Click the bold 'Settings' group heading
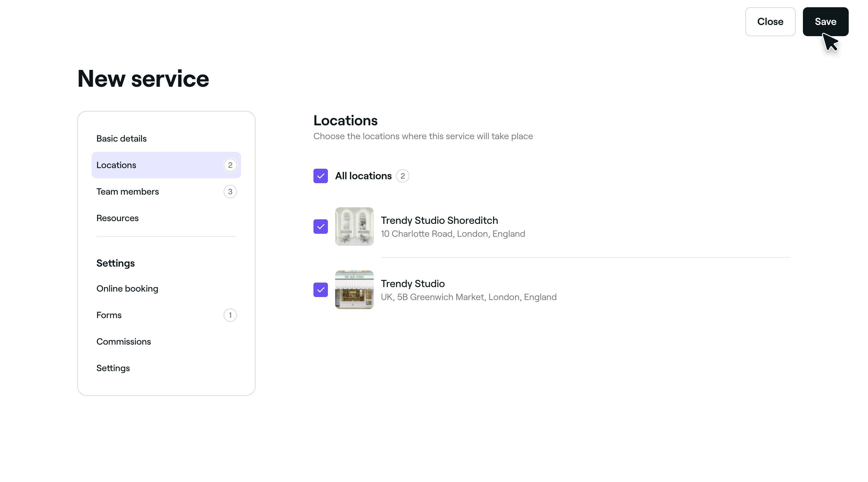The width and height of the screenshot is (868, 482). point(115,263)
